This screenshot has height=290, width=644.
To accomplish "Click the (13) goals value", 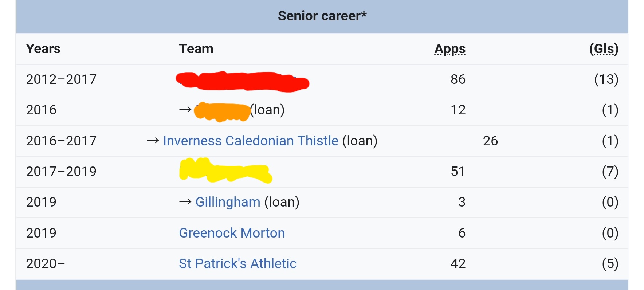I will pyautogui.click(x=606, y=79).
